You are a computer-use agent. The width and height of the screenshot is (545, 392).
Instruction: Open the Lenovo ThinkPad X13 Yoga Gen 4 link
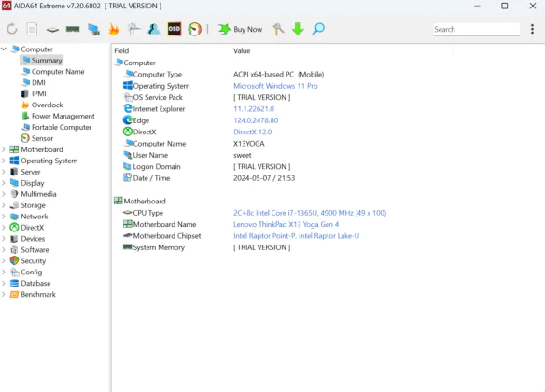click(286, 224)
